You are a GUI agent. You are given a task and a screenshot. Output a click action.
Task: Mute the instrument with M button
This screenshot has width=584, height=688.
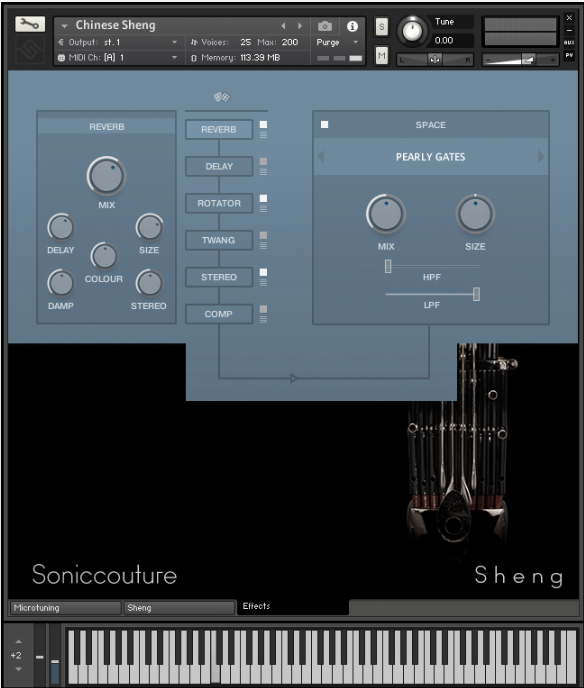pyautogui.click(x=382, y=55)
